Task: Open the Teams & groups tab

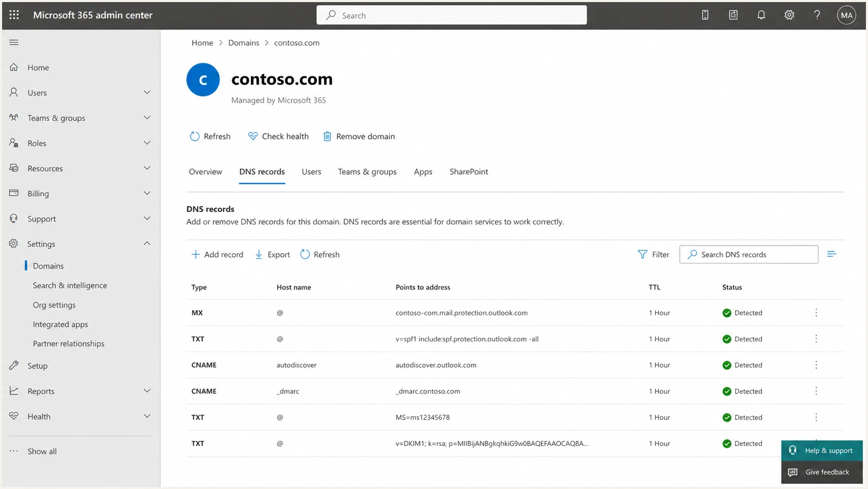Action: [367, 171]
